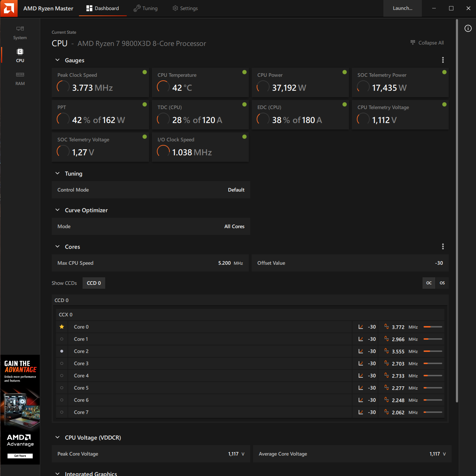Toggle TDC (CPU) gauge green indicator
The height and width of the screenshot is (476, 476).
[244, 104]
